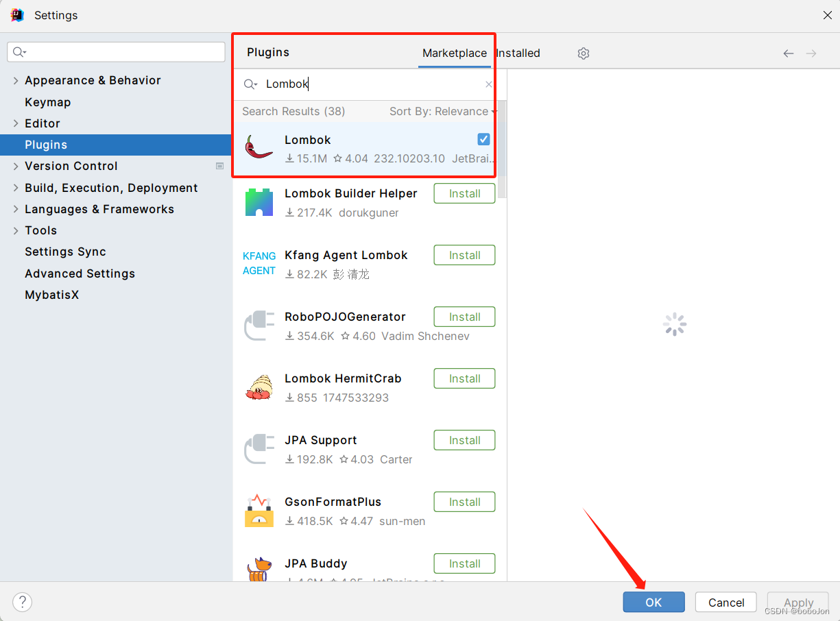The width and height of the screenshot is (840, 621).
Task: Confirm settings with OK button
Action: pos(653,602)
